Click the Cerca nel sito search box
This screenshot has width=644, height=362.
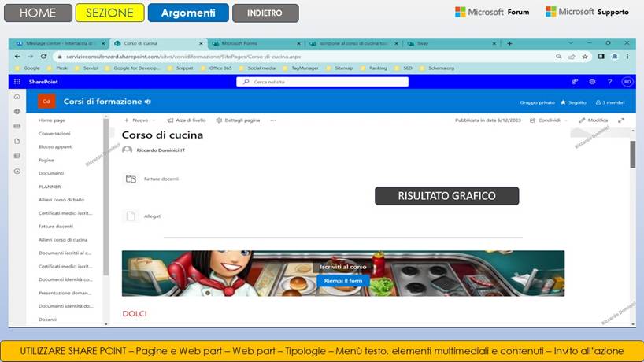point(315,81)
